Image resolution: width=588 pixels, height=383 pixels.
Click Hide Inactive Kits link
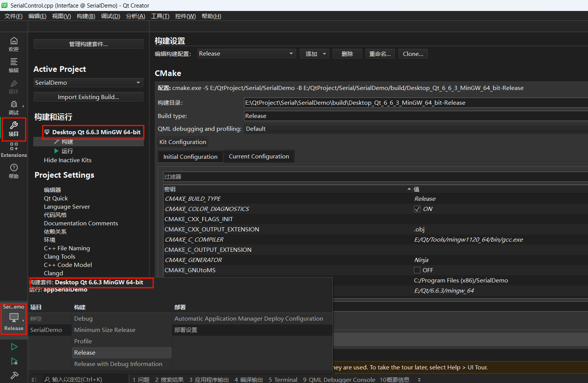[x=68, y=160]
